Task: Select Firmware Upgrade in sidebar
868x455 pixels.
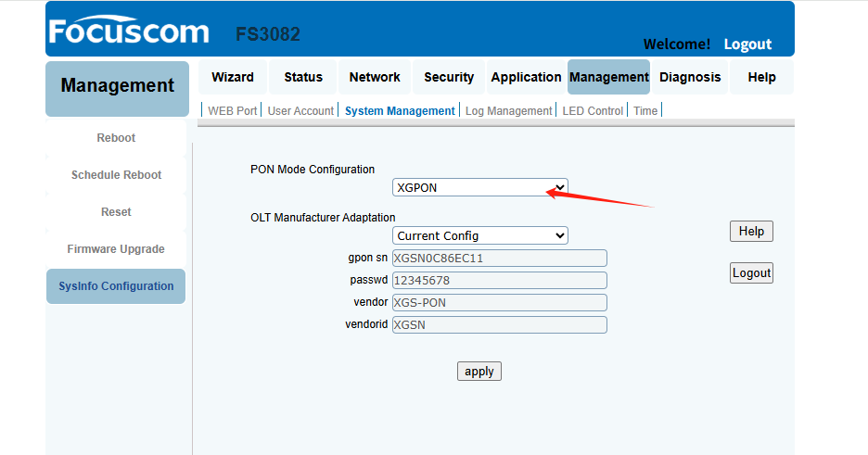Action: (116, 248)
